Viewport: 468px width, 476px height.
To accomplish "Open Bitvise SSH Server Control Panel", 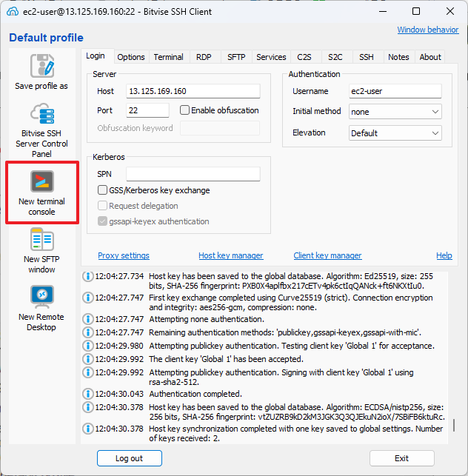I will pyautogui.click(x=42, y=130).
